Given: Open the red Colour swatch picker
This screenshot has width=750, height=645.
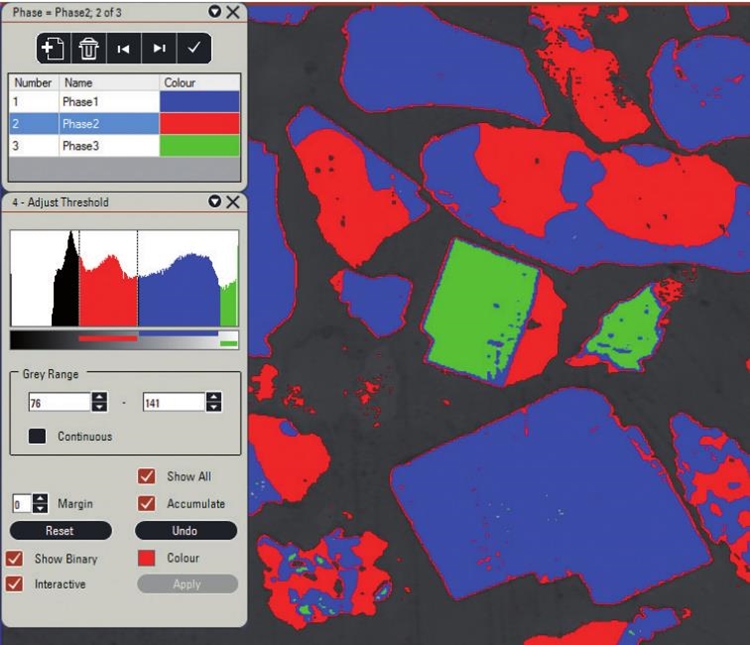Looking at the screenshot, I should click(147, 558).
